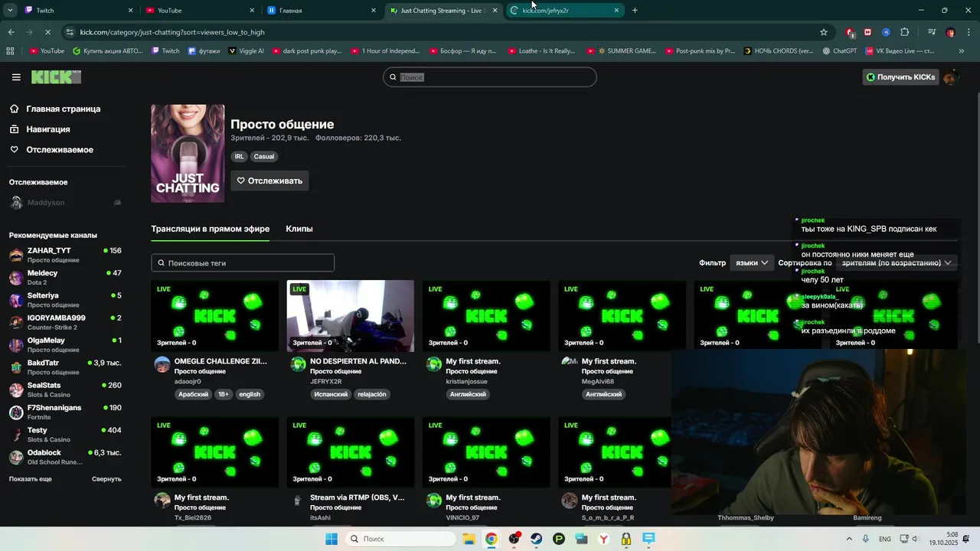The width and height of the screenshot is (980, 551).
Task: Click Just Chatting category cover image
Action: tap(188, 154)
